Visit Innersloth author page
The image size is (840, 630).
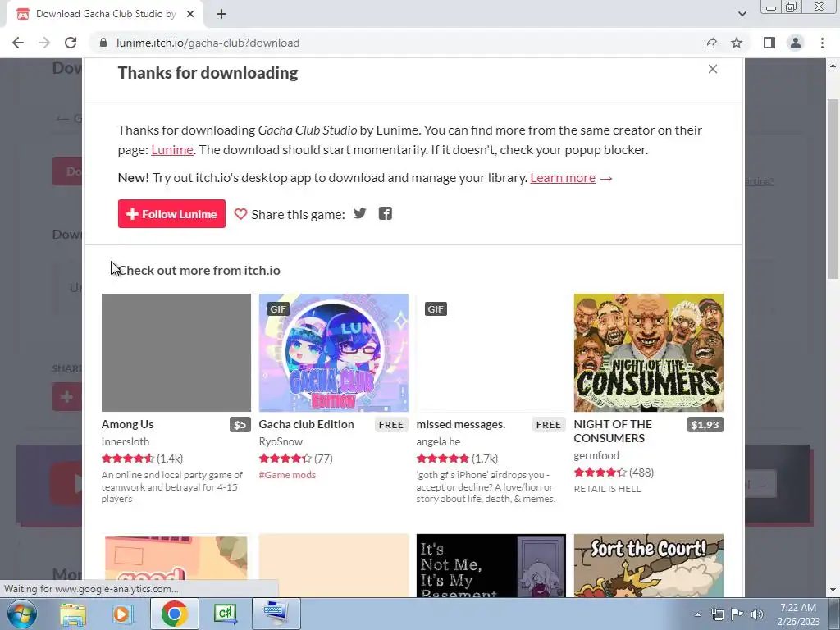[126, 441]
